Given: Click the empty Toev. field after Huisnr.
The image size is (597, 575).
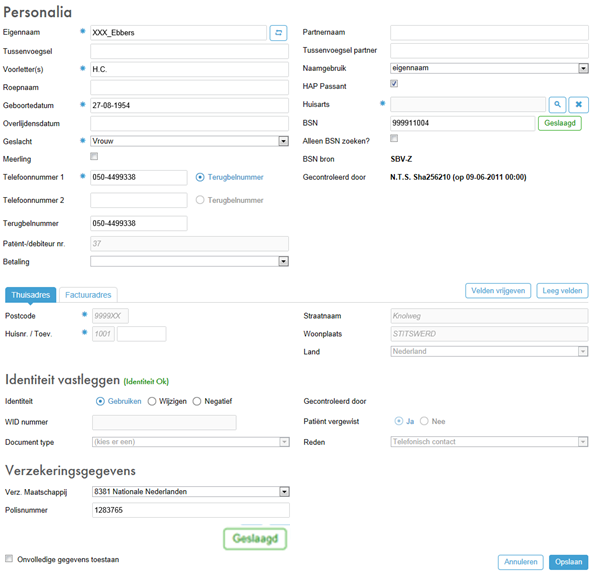Looking at the screenshot, I should click(x=142, y=334).
